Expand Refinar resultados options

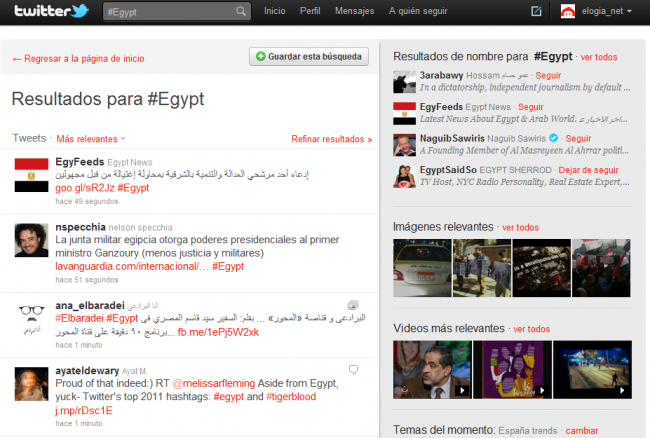point(332,139)
